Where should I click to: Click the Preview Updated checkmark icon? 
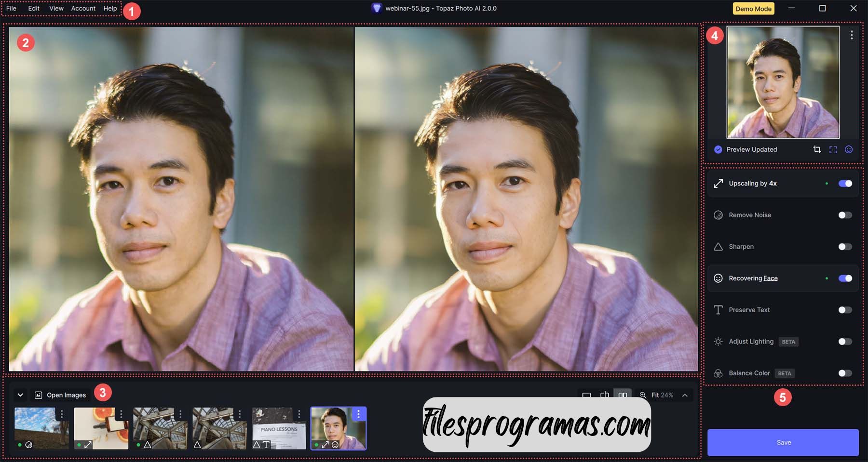tap(718, 149)
